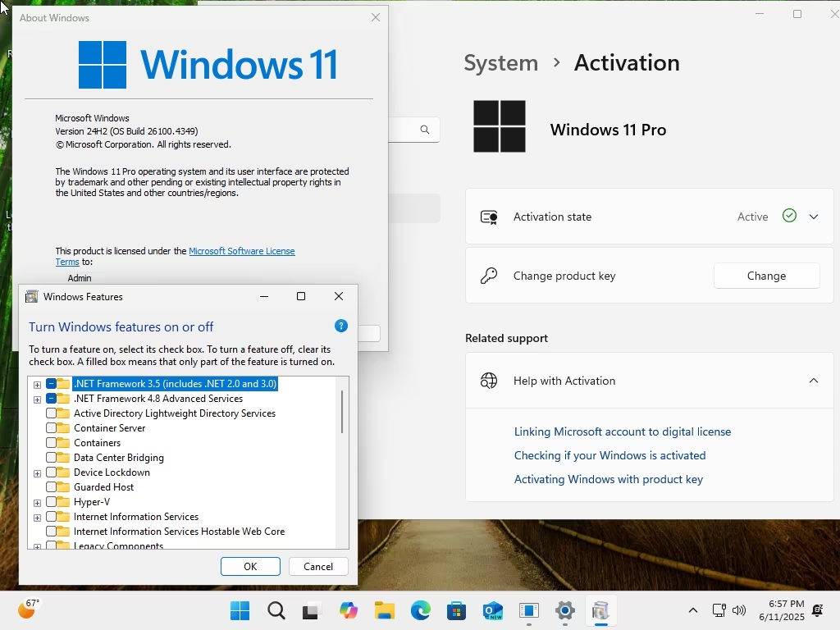This screenshot has width=840, height=630.
Task: Switch to the winver taskbar window icon
Action: point(529,610)
